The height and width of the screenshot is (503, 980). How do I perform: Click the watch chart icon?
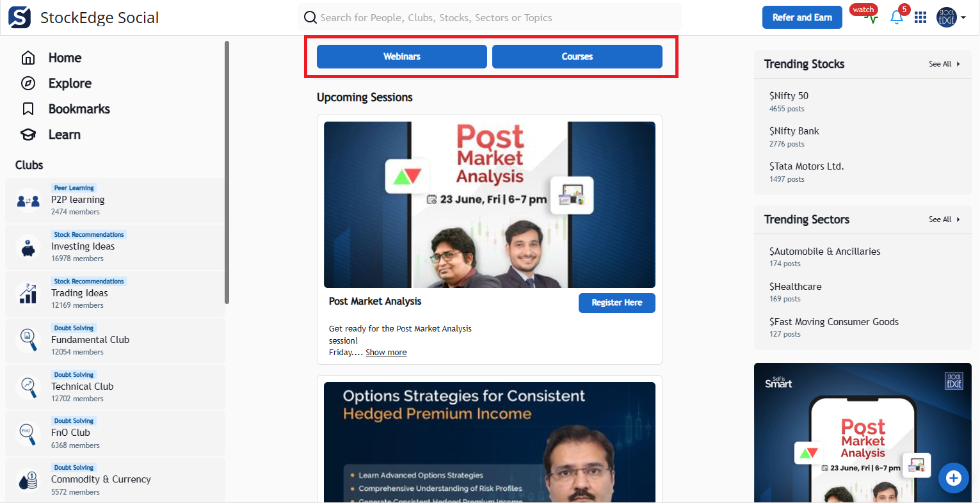coord(871,18)
